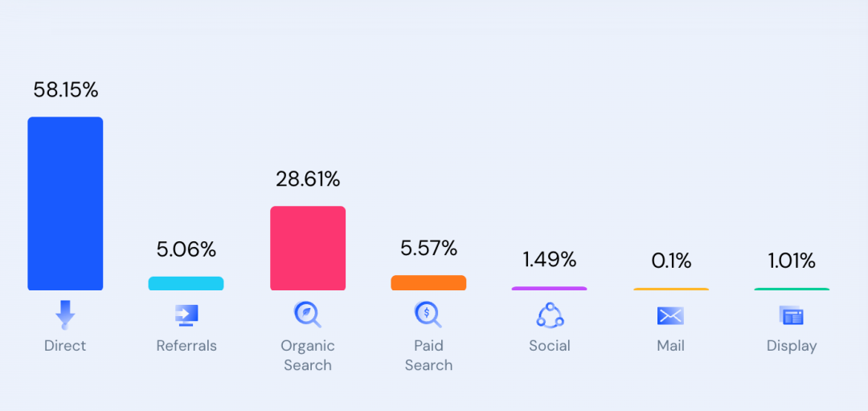This screenshot has height=411, width=868.
Task: Click the Mail envelope icon
Action: [670, 316]
